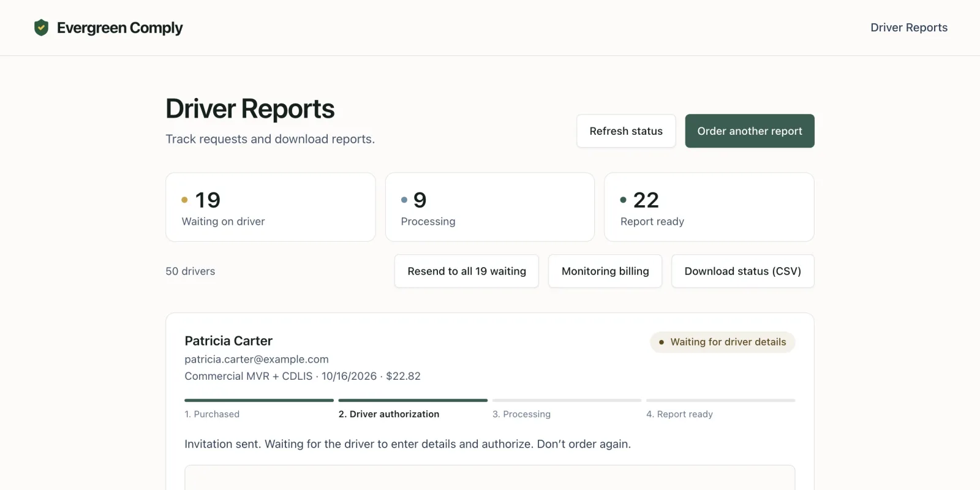
Task: Click the 50 drivers count text
Action: point(190,271)
